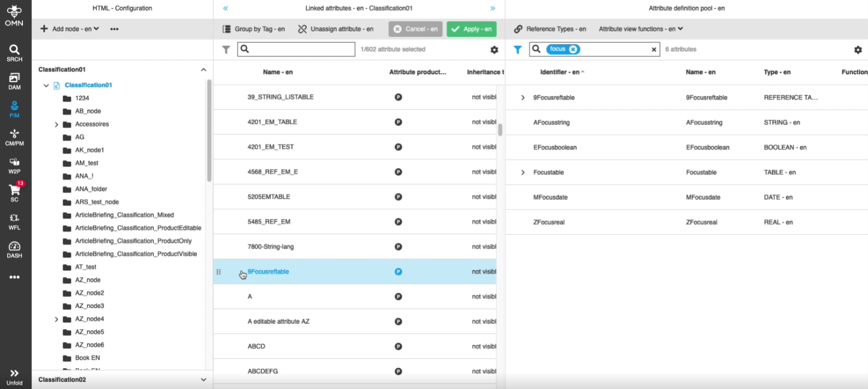Collapse the Classification01 panel header
The width and height of the screenshot is (868, 389).
pos(203,69)
